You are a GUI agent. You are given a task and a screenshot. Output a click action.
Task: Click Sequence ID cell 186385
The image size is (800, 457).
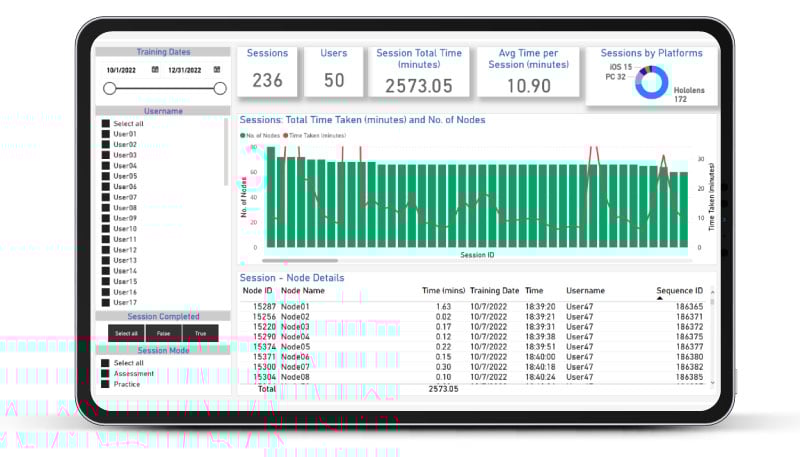coord(689,377)
